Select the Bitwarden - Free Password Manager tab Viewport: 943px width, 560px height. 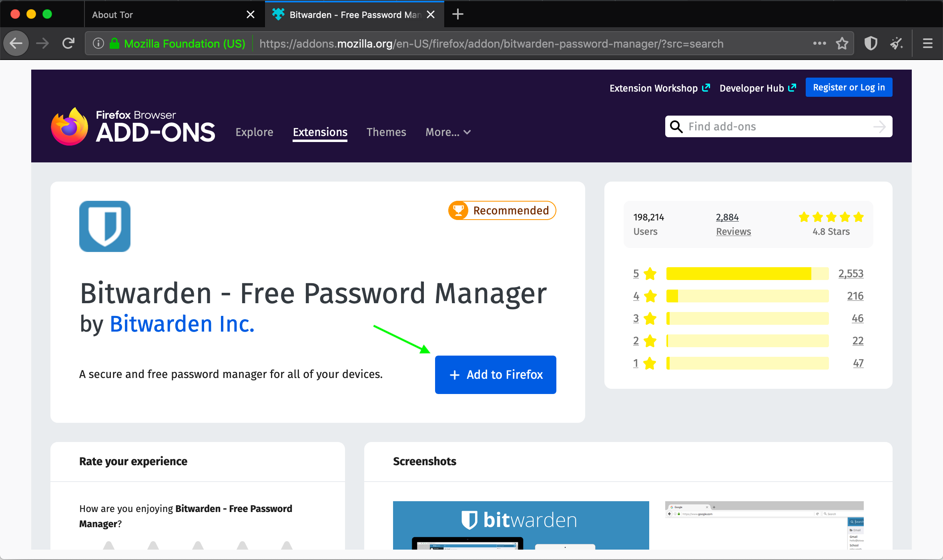355,15
